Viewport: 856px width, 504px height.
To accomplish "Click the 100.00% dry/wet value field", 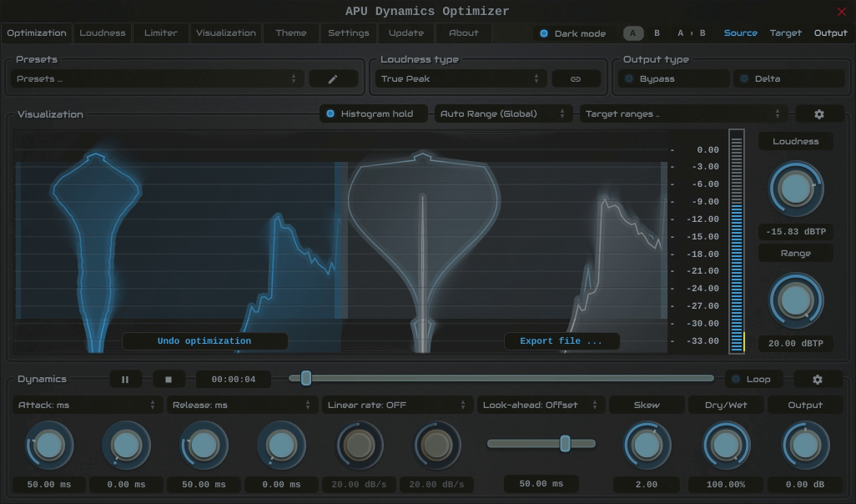I will [726, 484].
